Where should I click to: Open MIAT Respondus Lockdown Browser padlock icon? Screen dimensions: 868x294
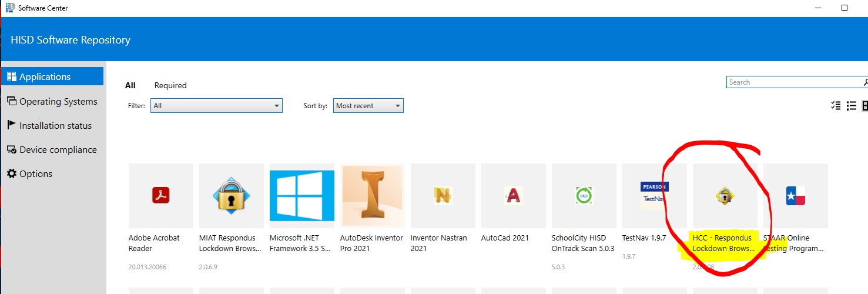231,195
